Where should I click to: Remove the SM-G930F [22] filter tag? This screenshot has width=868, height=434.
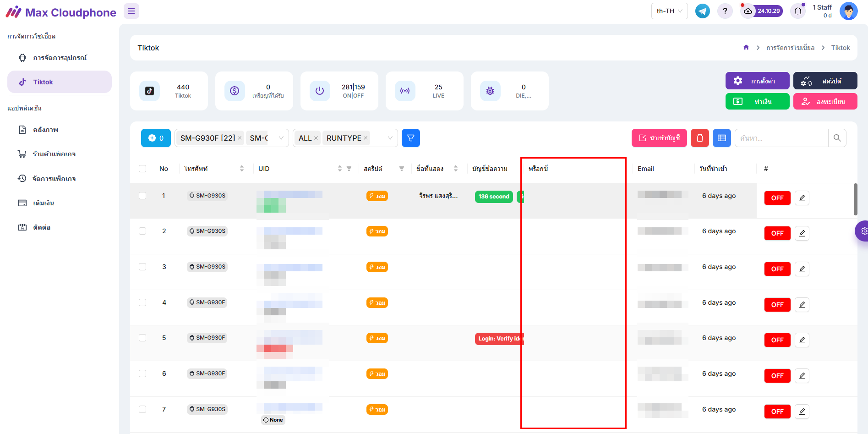[240, 138]
